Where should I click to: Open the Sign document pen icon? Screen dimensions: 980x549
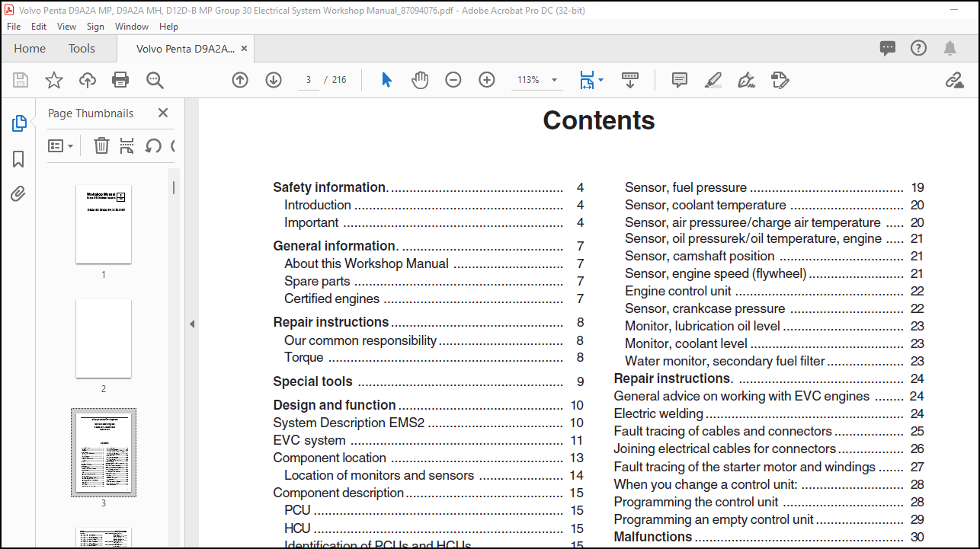747,80
